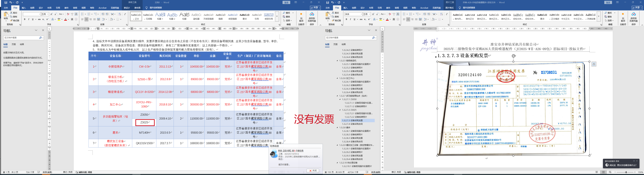Open the search options dropdown in 文档1 navigation pane

[x=43, y=38]
